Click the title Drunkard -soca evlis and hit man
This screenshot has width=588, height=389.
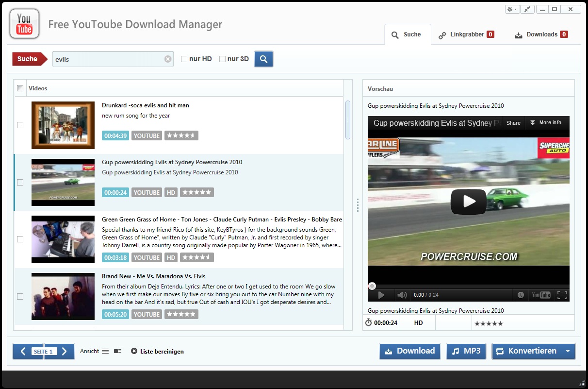click(146, 105)
